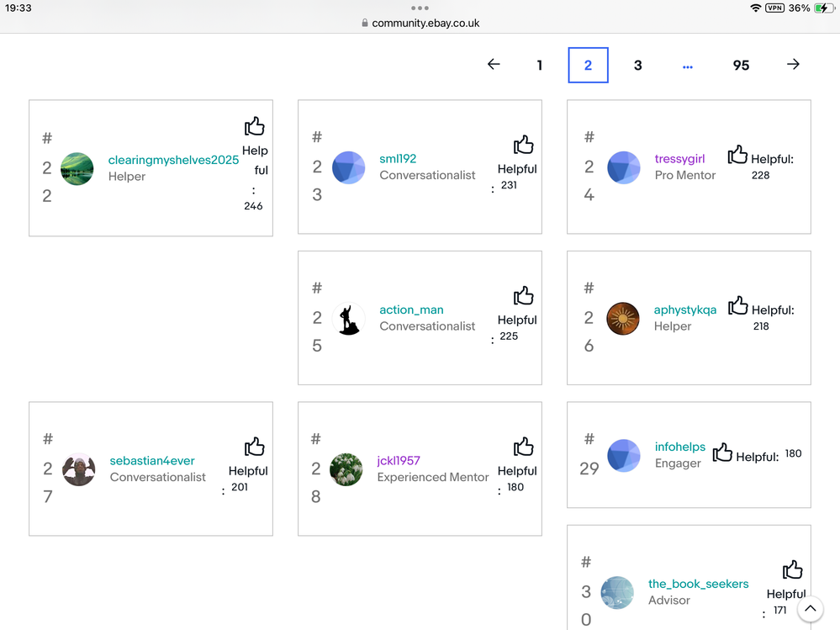Tap the three-dot multitasking menu at top

pyautogui.click(x=420, y=8)
